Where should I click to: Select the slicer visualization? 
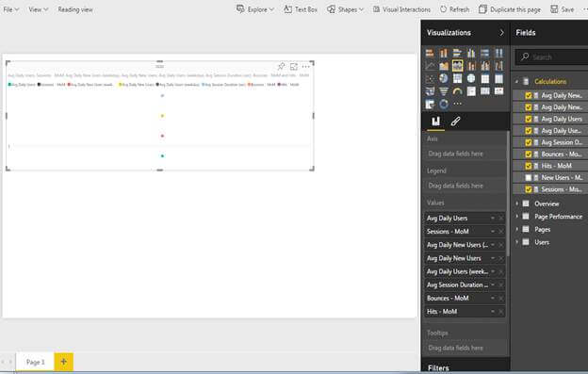[430, 104]
